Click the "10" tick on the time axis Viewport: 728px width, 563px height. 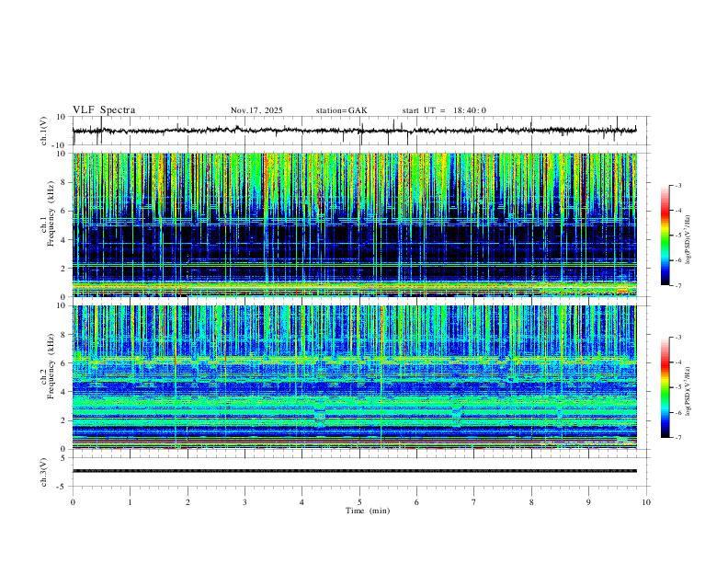click(x=646, y=502)
